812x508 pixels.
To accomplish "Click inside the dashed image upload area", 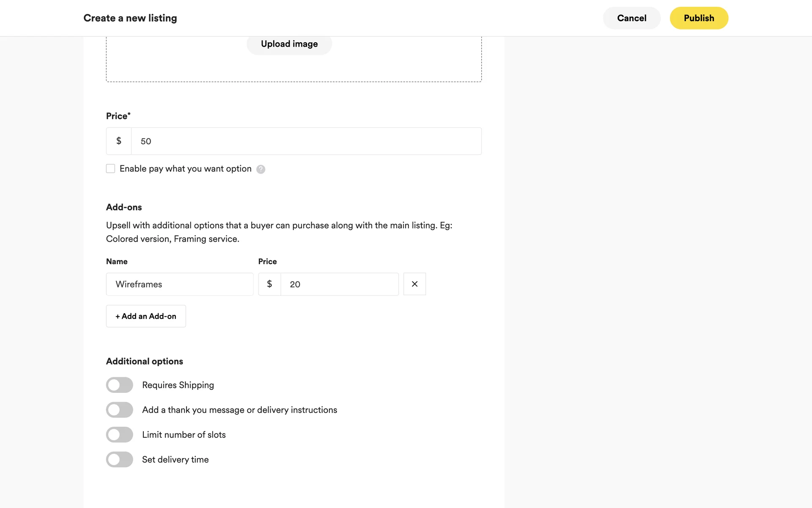I will [169, 63].
